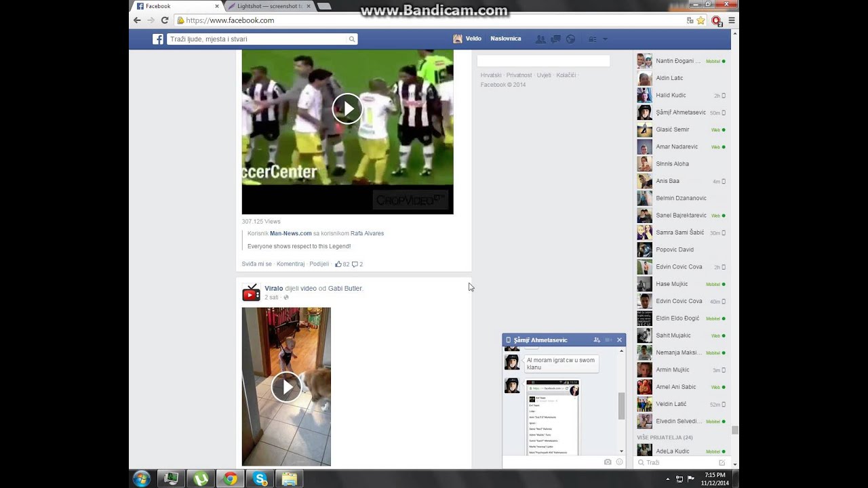The width and height of the screenshot is (868, 488).
Task: Go to Naslovnica home link
Action: point(506,39)
